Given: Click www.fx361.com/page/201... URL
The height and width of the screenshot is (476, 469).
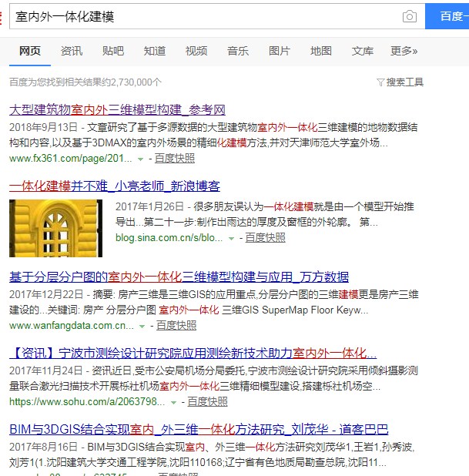Looking at the screenshot, I should (x=71, y=158).
